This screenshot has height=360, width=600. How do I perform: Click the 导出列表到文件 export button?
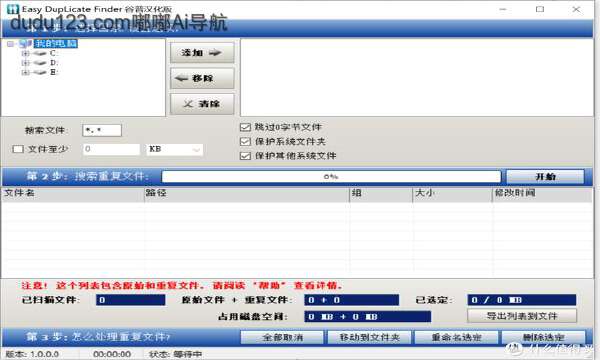522,316
